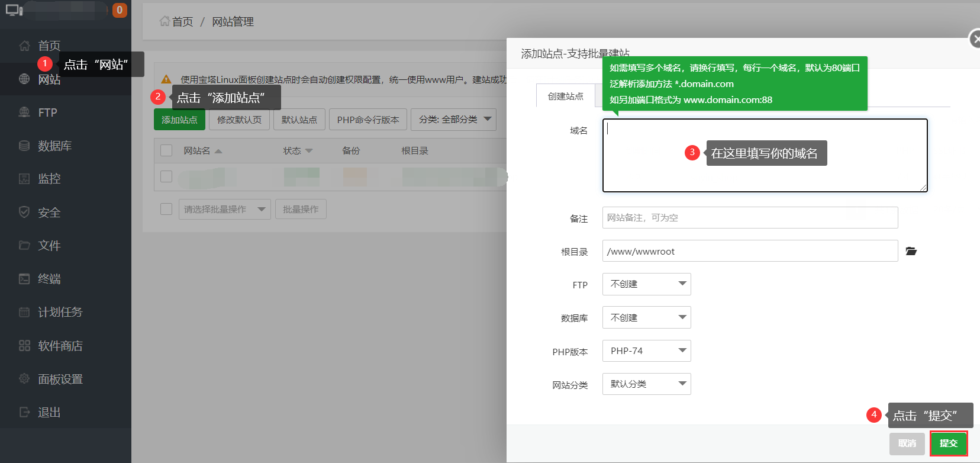
Task: Click the house icon in breadcrumb
Action: pos(165,21)
